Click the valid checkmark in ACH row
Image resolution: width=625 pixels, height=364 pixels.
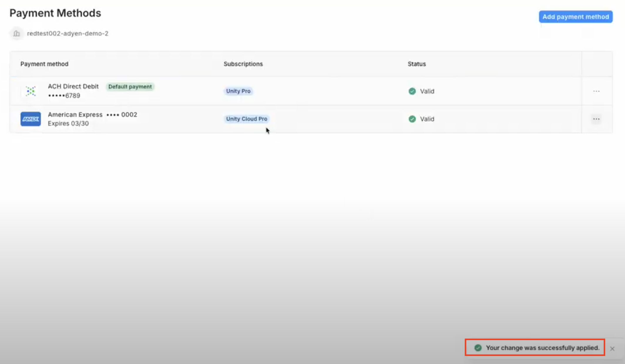pos(412,91)
